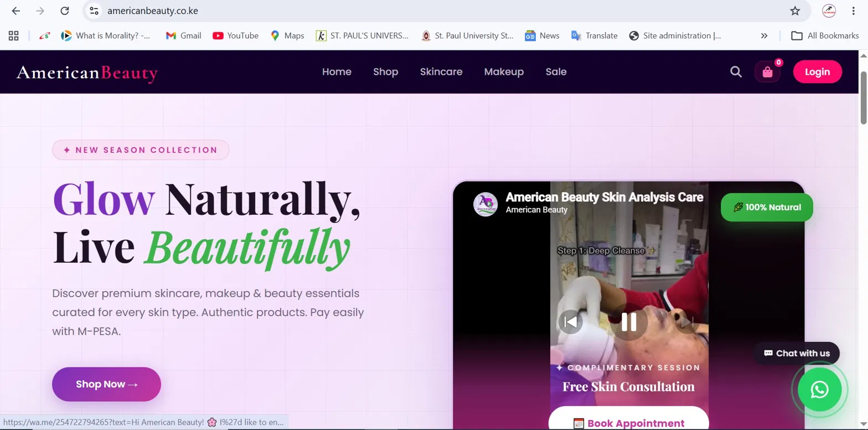Click the Shop Now button
868x430 pixels.
coord(106,384)
